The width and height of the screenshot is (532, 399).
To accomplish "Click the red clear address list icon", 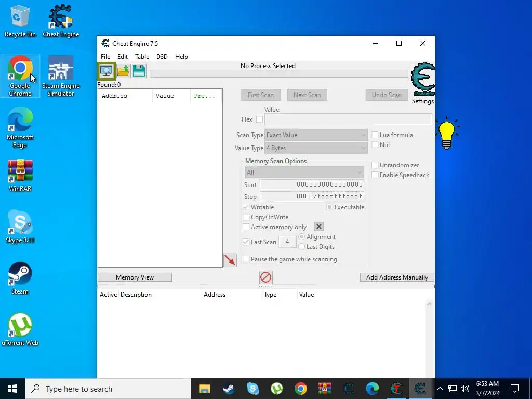I will click(265, 277).
